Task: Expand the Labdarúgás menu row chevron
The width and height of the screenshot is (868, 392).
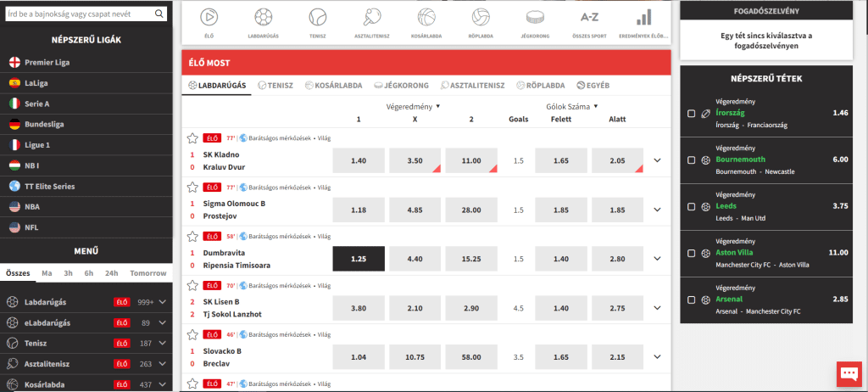Action: (162, 302)
